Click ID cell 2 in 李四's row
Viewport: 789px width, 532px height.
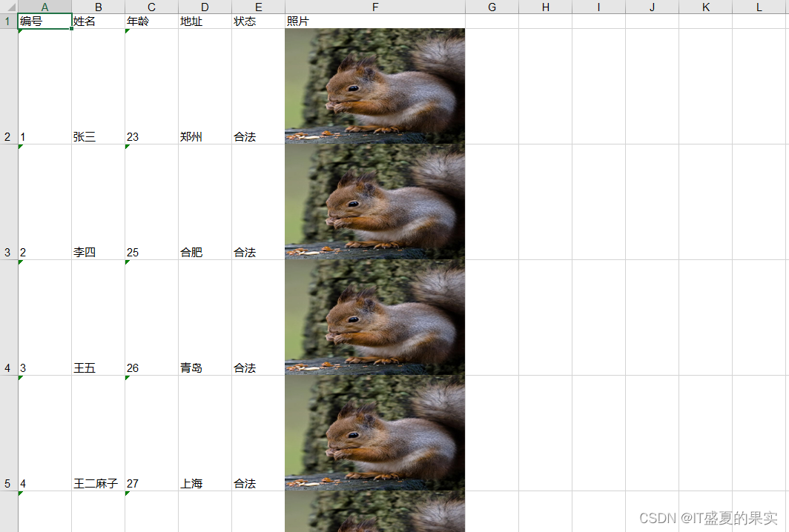coord(44,202)
